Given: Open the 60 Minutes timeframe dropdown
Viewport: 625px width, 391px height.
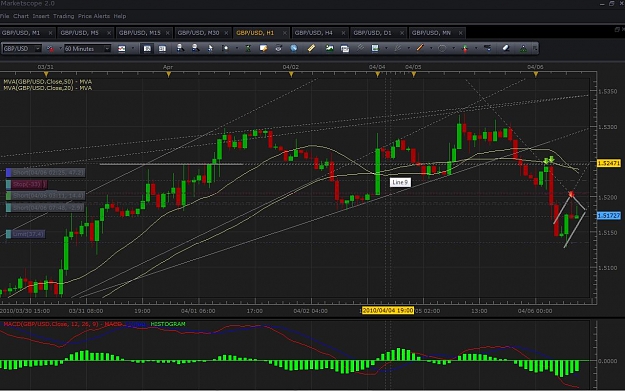Looking at the screenshot, I should [x=107, y=49].
